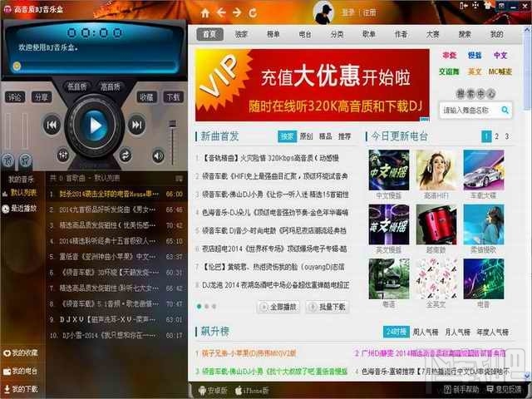Click the playback progress bar knob
The height and width of the screenshot is (399, 532).
(17, 66)
